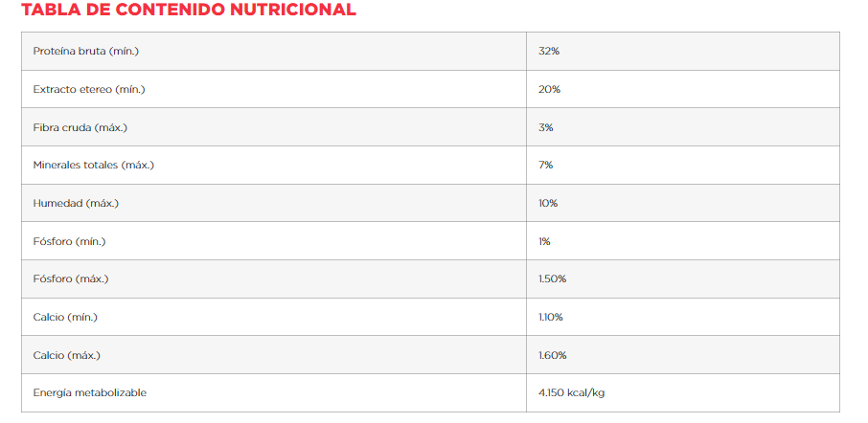The width and height of the screenshot is (868, 423).
Task: Select the 'Fósforo (máx.)' label
Action: click(x=71, y=278)
